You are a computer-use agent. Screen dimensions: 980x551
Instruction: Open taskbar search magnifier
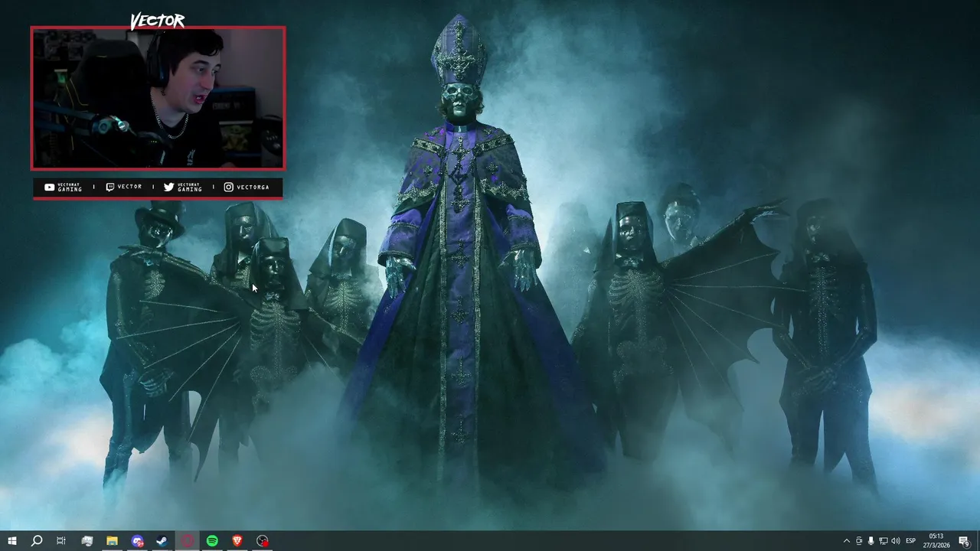[36, 541]
